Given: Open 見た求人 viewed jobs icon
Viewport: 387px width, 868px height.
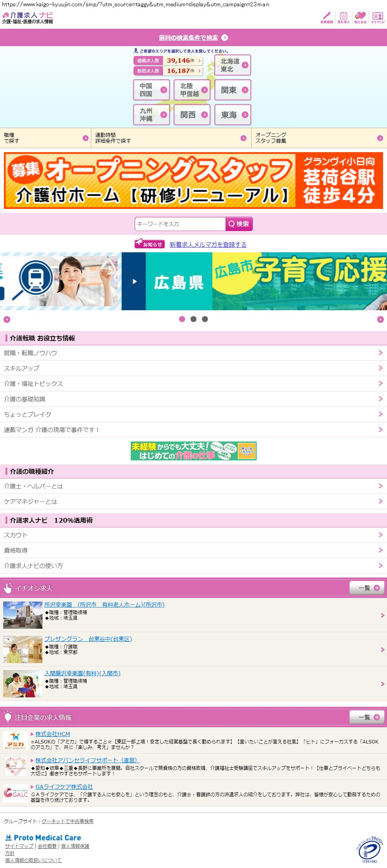Looking at the screenshot, I should [x=343, y=17].
